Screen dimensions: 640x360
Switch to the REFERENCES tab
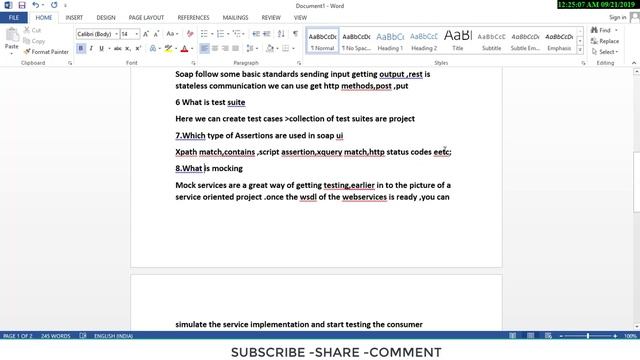(193, 18)
